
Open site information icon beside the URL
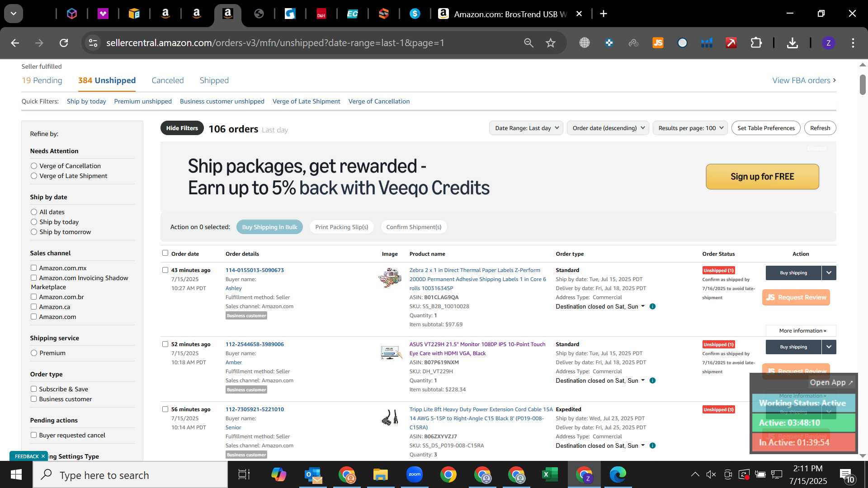[93, 43]
